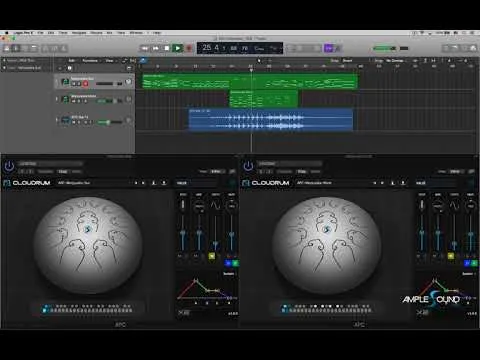Click the first track pan knob

[128, 82]
